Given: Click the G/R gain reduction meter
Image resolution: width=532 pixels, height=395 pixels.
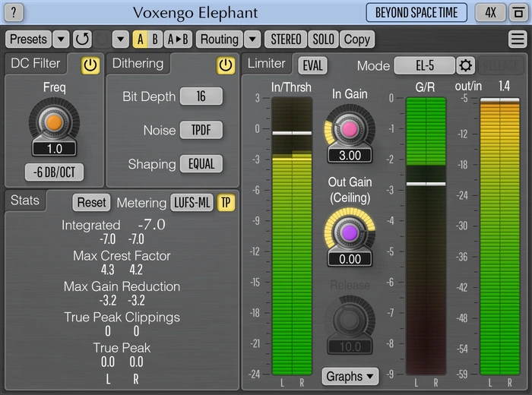Looking at the screenshot, I should pos(426,236).
